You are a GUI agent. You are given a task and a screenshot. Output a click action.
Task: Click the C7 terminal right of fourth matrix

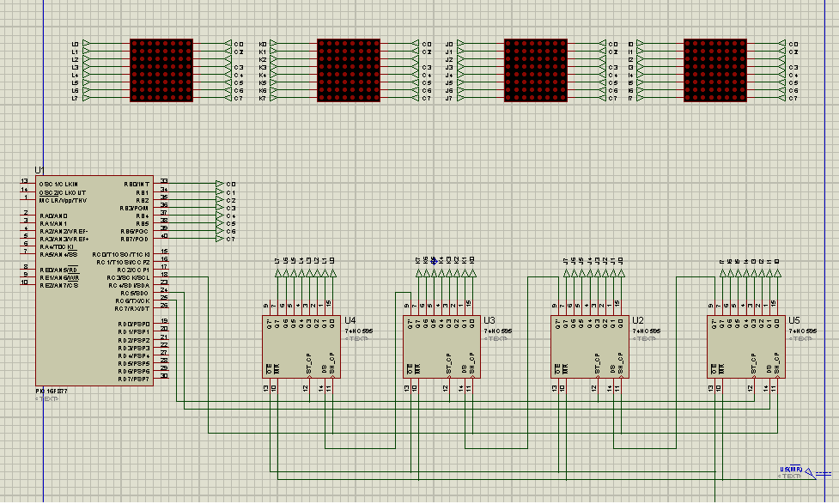782,98
